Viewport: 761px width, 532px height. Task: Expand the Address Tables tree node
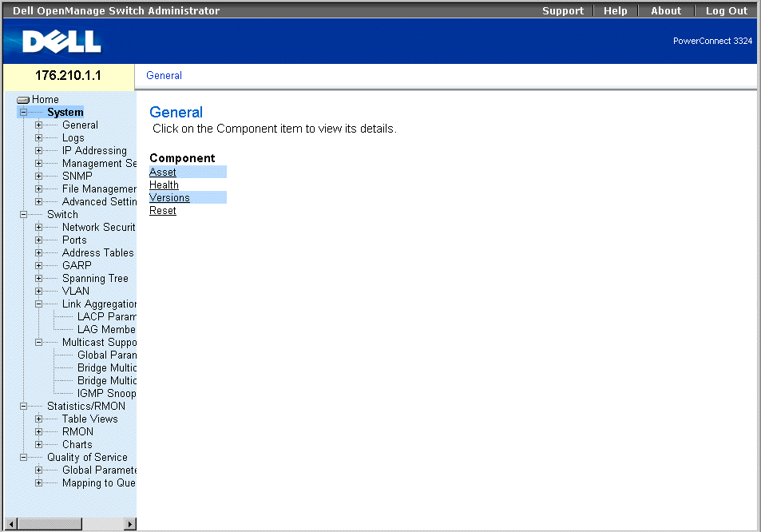[x=38, y=253]
